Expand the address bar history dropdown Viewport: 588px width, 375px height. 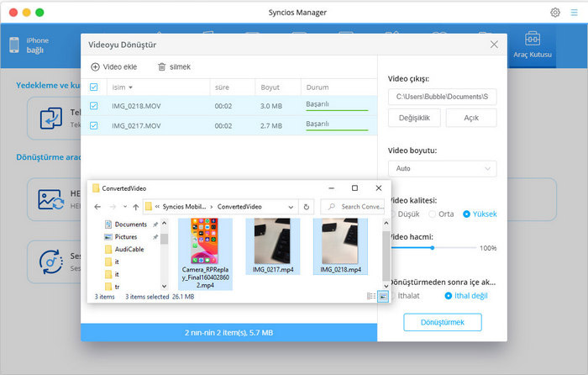[291, 207]
